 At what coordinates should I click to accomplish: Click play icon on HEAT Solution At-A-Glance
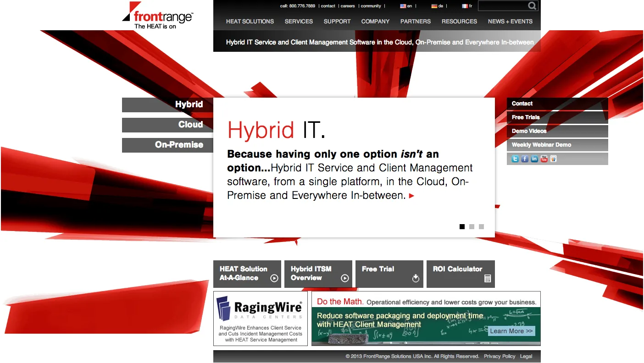[x=274, y=278]
